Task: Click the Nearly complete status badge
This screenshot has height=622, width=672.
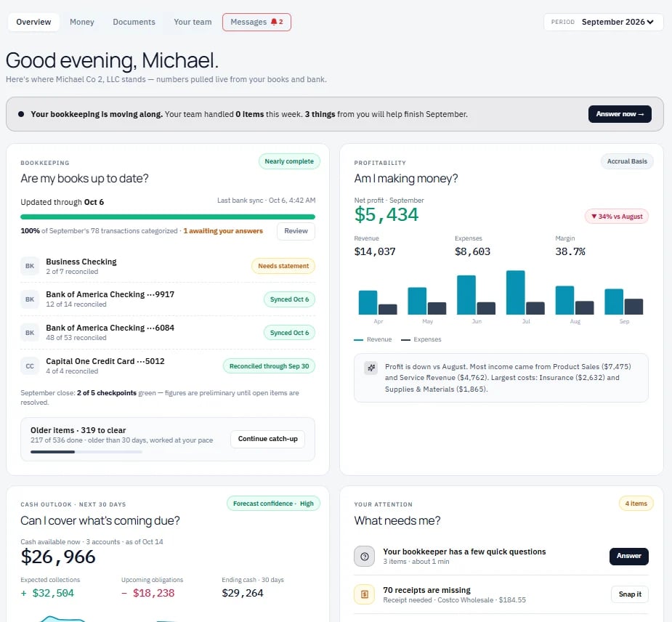Action: [x=289, y=161]
